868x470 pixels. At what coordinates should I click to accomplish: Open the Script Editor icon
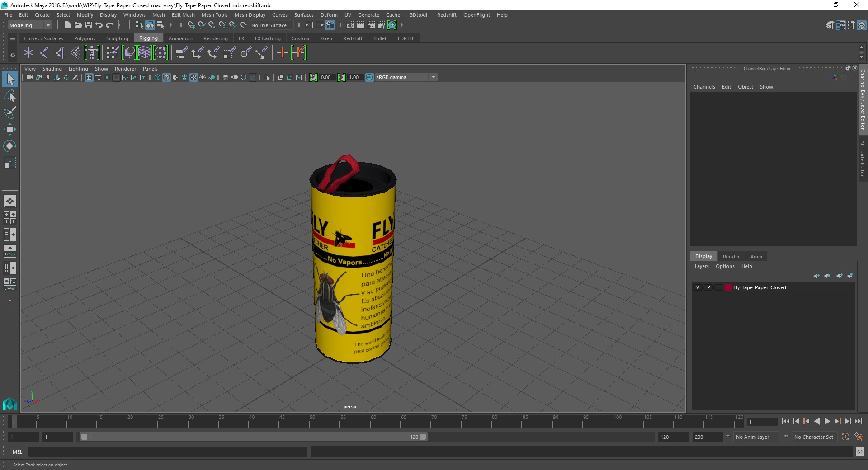[x=860, y=451]
